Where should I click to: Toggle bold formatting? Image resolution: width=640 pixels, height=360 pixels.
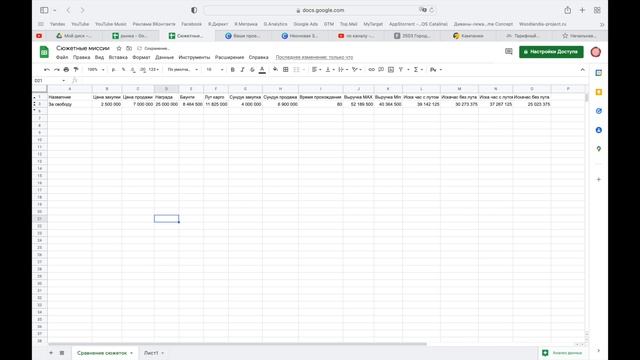click(233, 70)
